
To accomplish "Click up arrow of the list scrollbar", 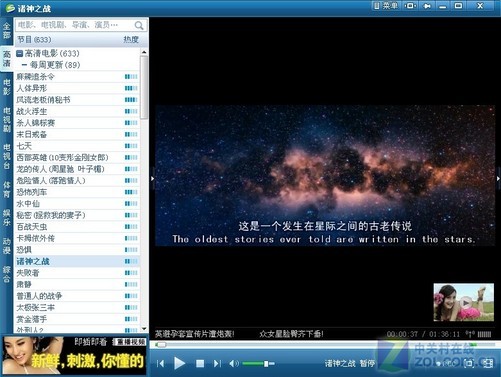I will (x=144, y=52).
